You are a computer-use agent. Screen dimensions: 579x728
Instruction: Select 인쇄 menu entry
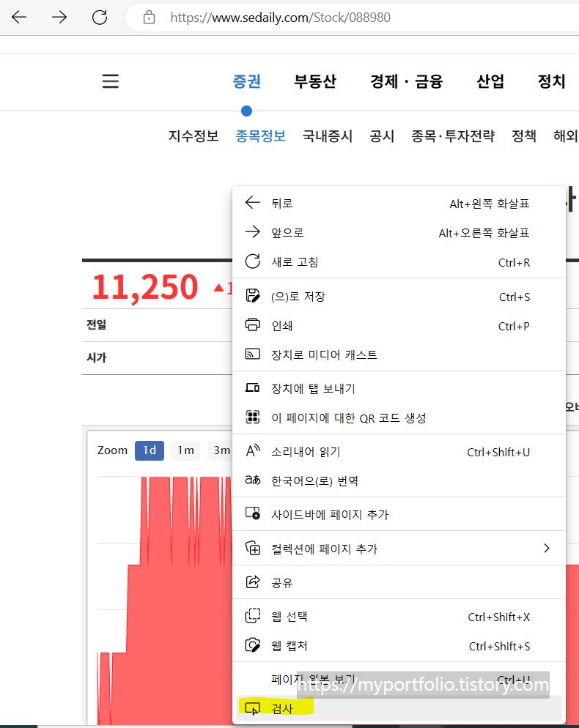tap(399, 325)
